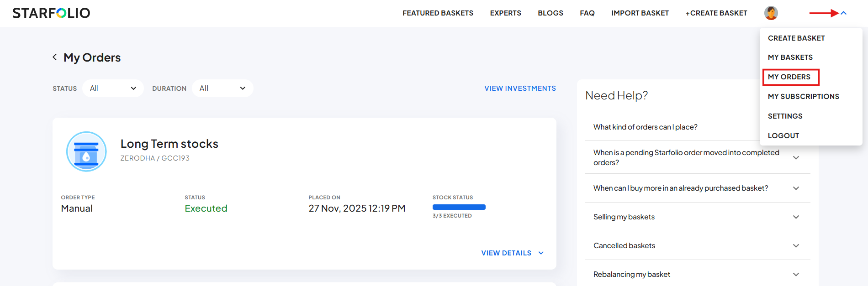Viewport: 868px width, 286px height.
Task: Click the user profile avatar
Action: tap(771, 13)
